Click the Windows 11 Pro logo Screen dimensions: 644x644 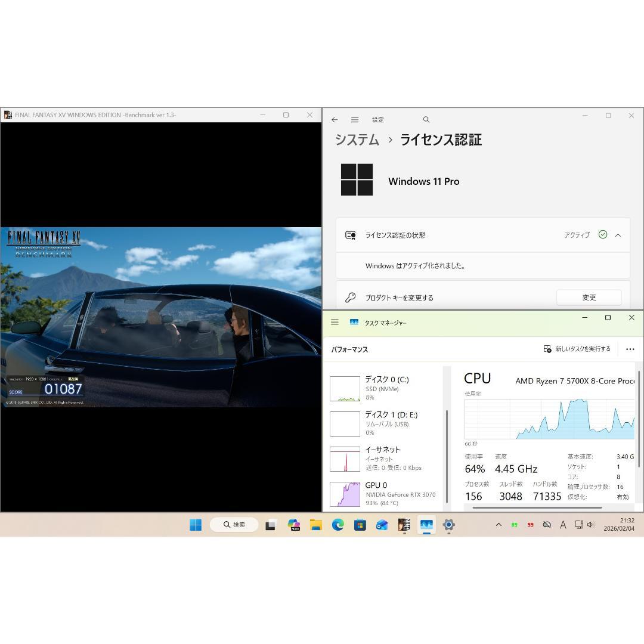coord(357,179)
